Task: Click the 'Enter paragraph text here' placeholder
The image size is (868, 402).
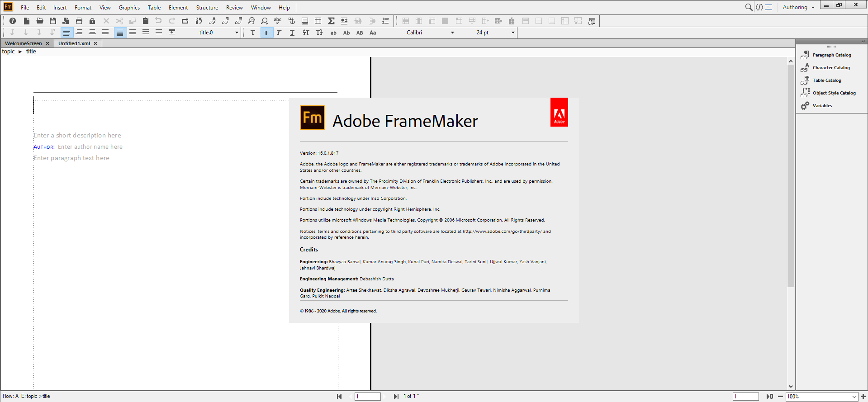Action: (x=71, y=158)
